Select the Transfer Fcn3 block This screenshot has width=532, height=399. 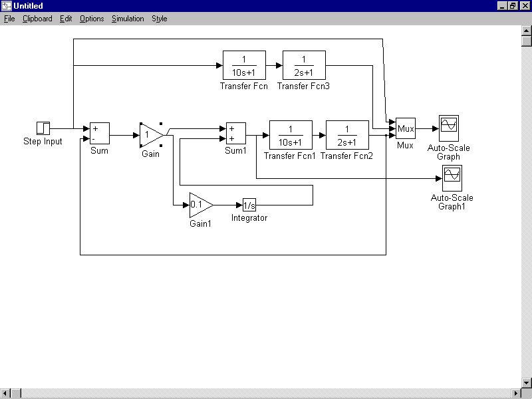(304, 66)
